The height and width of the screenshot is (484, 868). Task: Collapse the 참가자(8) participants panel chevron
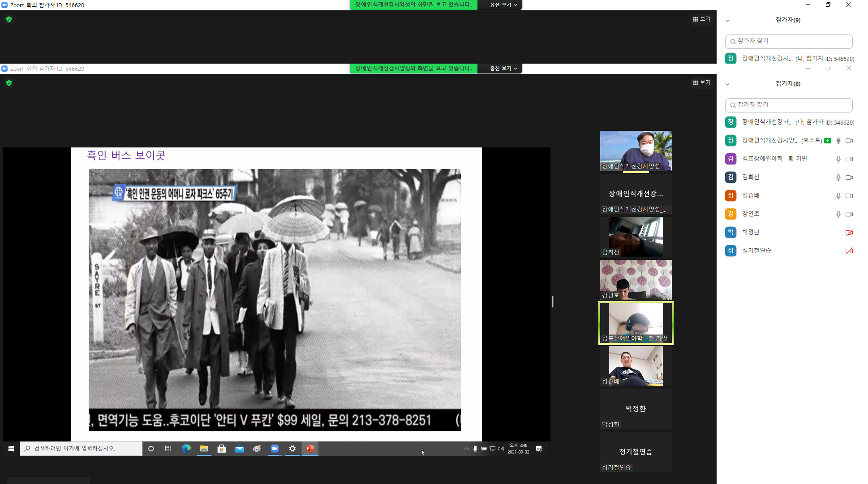[x=727, y=84]
